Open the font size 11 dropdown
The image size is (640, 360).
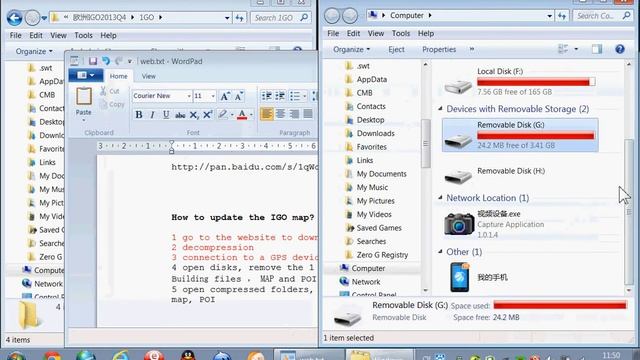[213, 96]
